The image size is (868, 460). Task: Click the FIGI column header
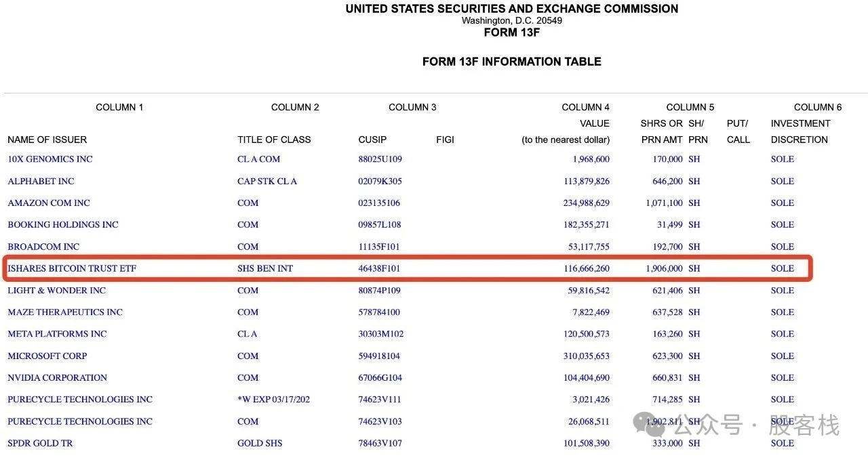point(445,140)
